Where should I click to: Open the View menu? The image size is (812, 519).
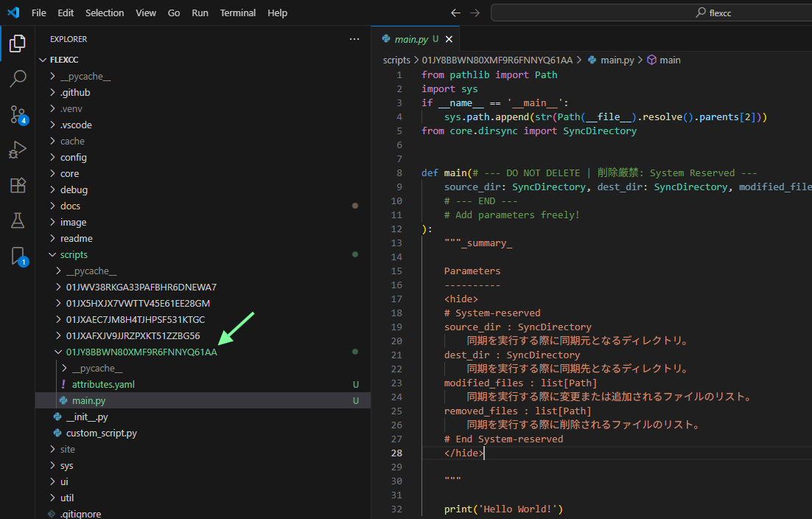coord(145,13)
